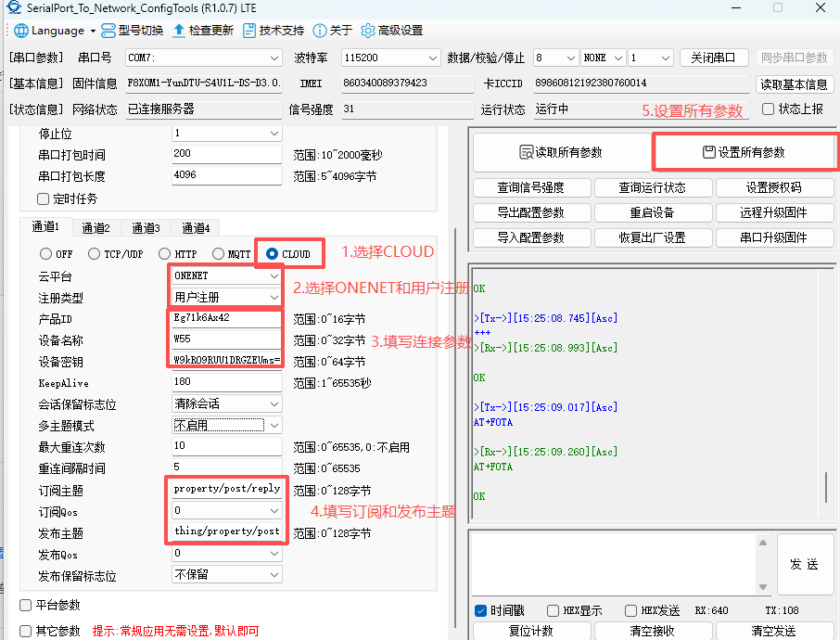
Task: Click the 关闭串口 button
Action: (x=714, y=58)
